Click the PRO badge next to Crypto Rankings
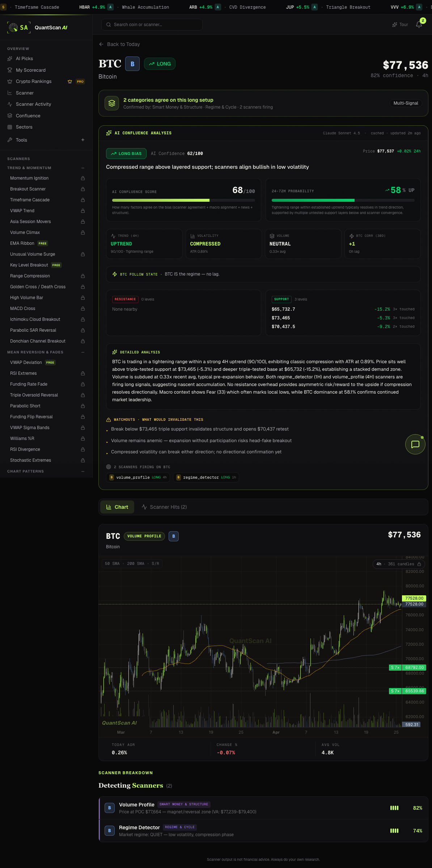 click(x=80, y=81)
